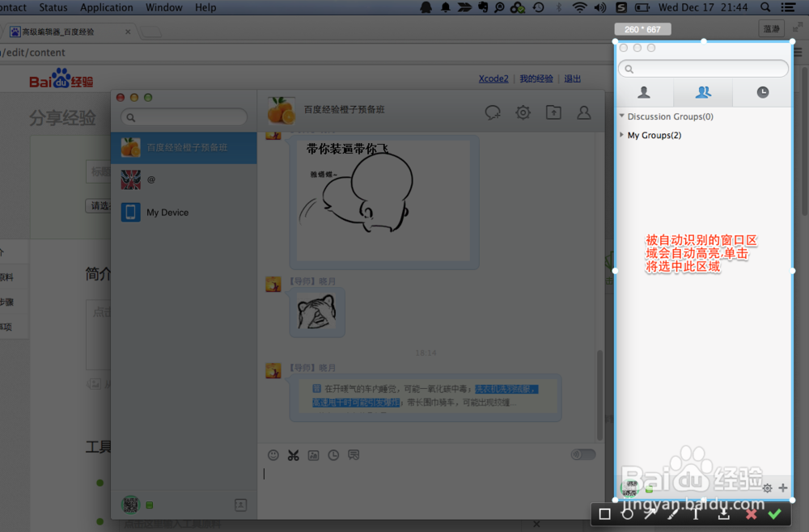Click the online status indicator in QQ panel
Viewport: 809px width, 532px height.
649,489
